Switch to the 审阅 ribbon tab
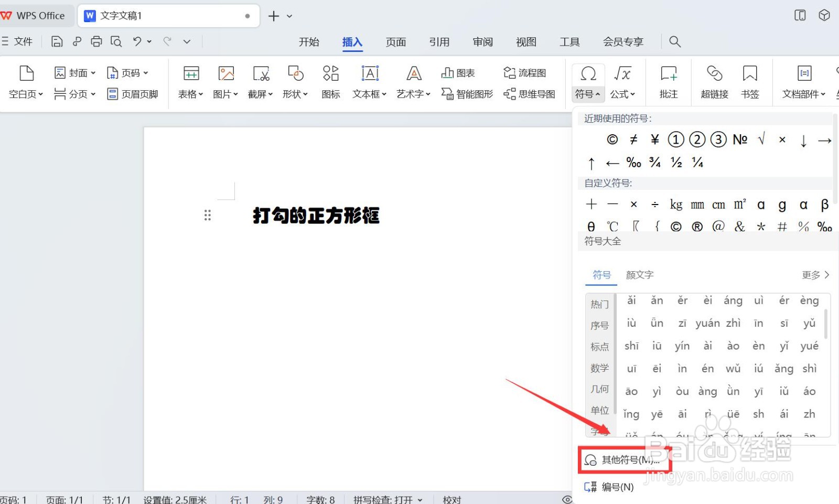 (482, 42)
